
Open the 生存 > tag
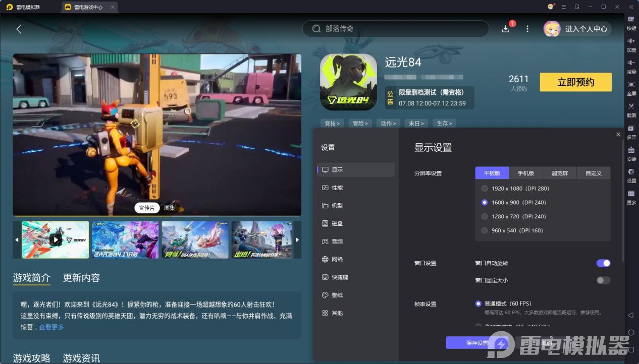coord(445,123)
